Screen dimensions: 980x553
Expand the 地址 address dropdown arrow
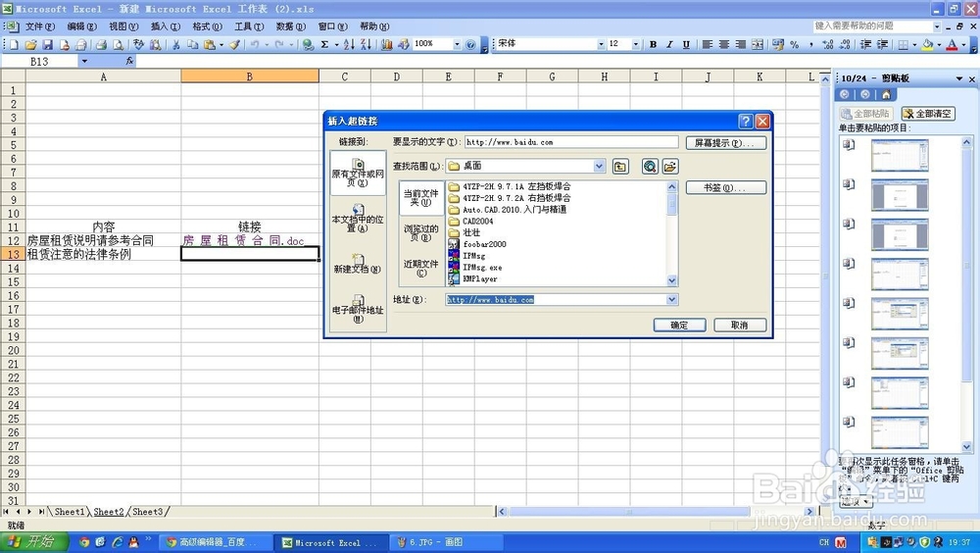tap(672, 300)
